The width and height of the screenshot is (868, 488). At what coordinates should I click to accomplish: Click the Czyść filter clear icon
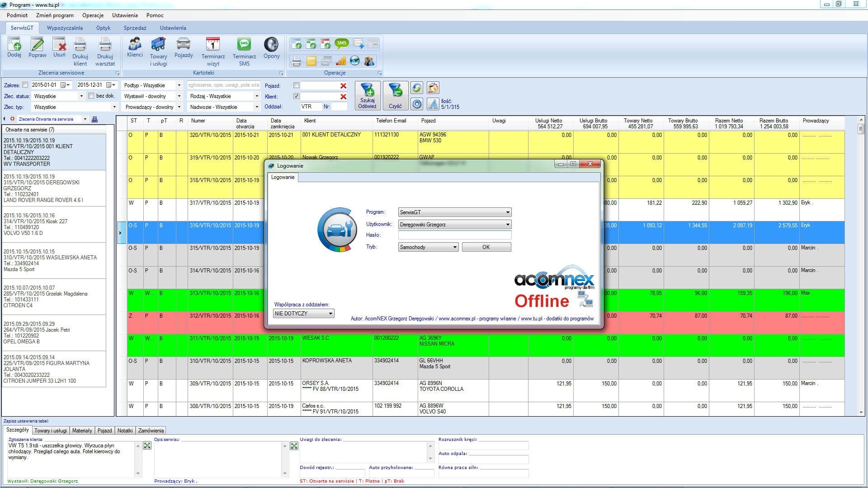pyautogui.click(x=395, y=95)
